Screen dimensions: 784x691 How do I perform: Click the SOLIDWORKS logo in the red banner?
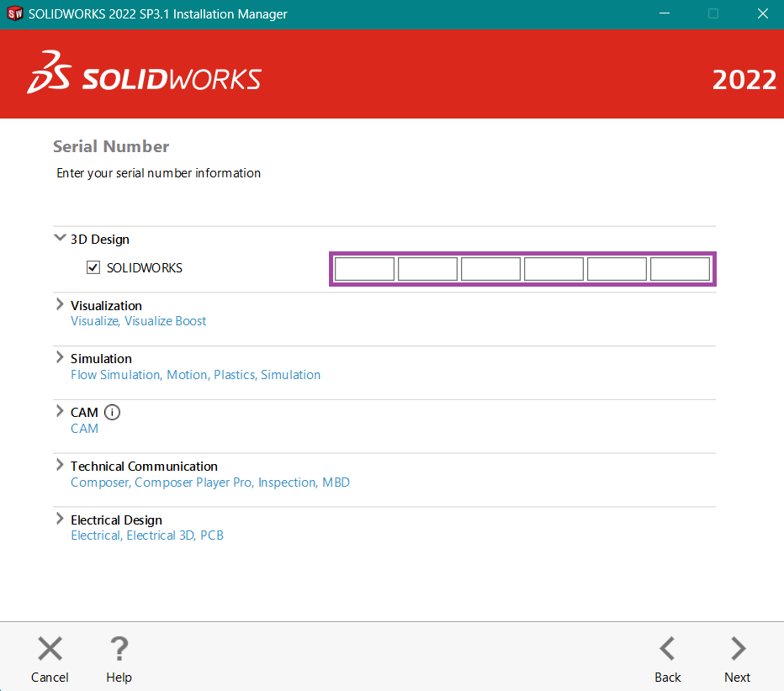(x=144, y=73)
